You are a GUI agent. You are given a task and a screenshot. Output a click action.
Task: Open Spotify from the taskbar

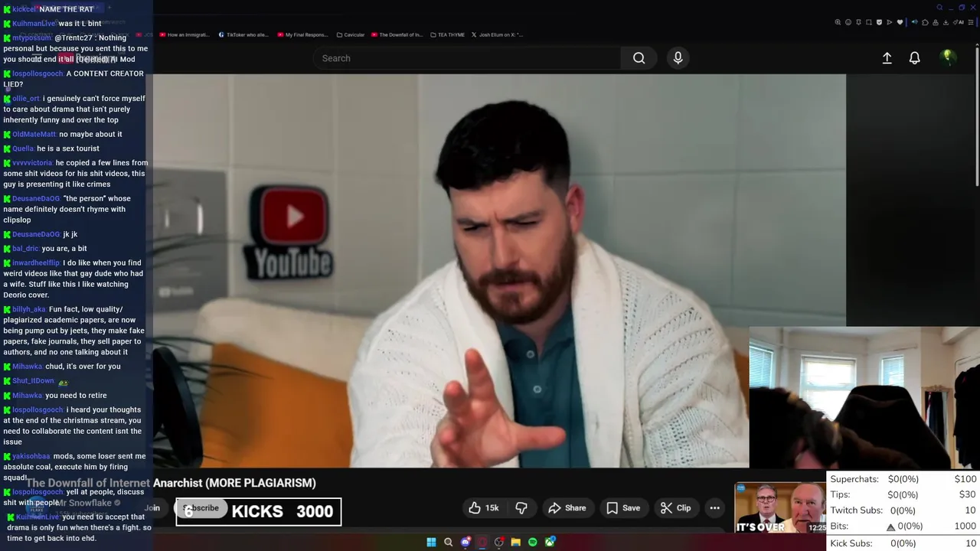(x=533, y=542)
